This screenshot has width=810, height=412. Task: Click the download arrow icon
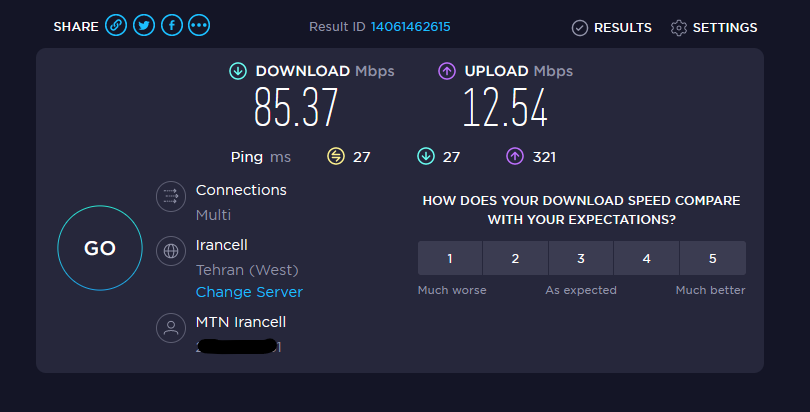pyautogui.click(x=238, y=71)
